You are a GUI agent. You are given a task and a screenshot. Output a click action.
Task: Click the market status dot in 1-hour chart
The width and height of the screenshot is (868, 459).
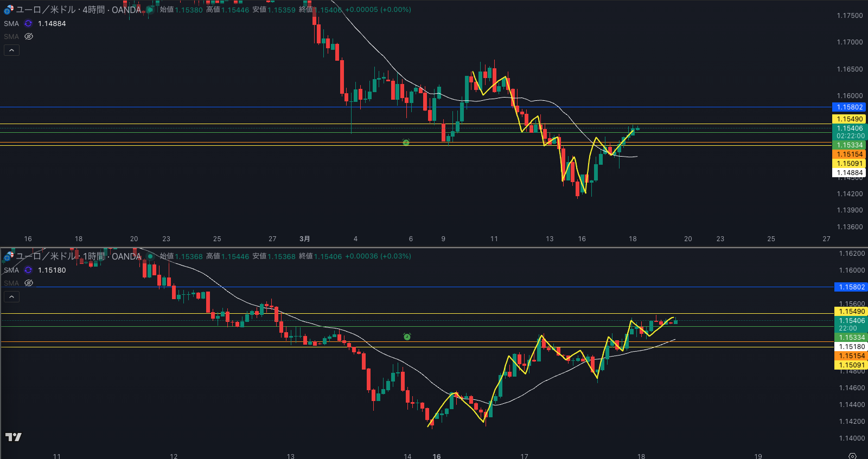click(x=150, y=256)
